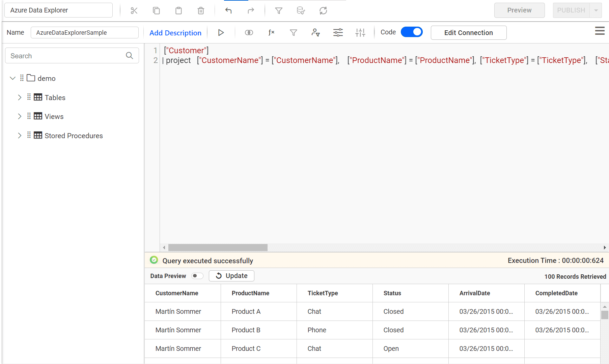Click the Tables tree label
This screenshot has height=364, width=609.
pyautogui.click(x=55, y=97)
